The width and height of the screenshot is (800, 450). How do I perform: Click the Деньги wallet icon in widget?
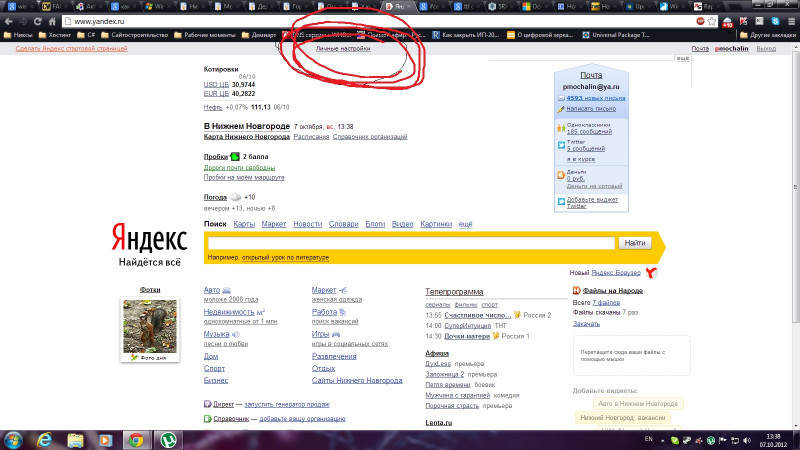(x=561, y=175)
